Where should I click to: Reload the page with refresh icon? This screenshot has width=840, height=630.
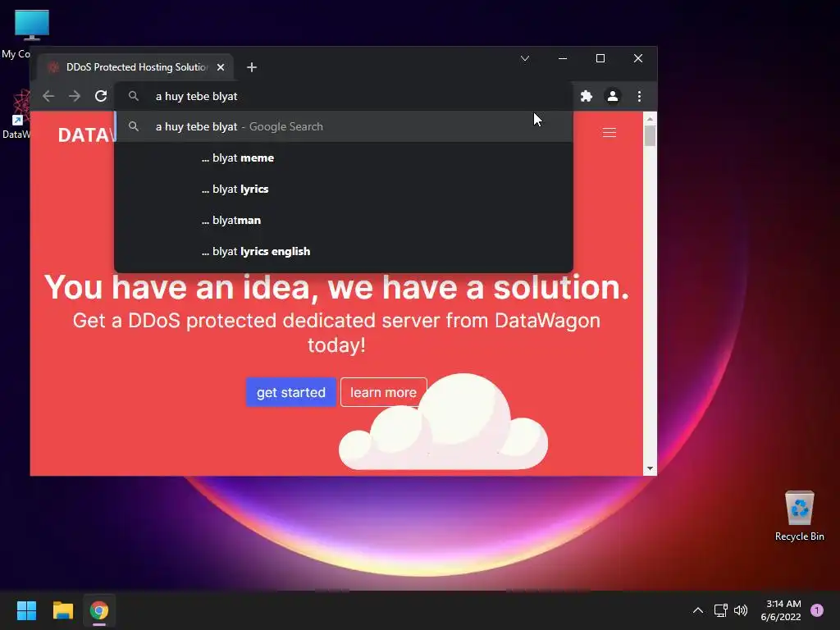coord(101,97)
